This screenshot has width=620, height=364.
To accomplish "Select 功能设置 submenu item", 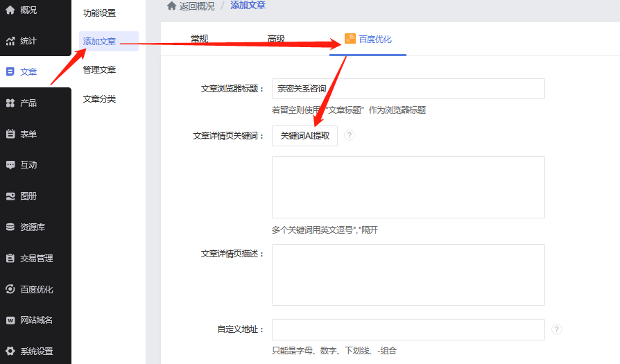I will coord(99,13).
